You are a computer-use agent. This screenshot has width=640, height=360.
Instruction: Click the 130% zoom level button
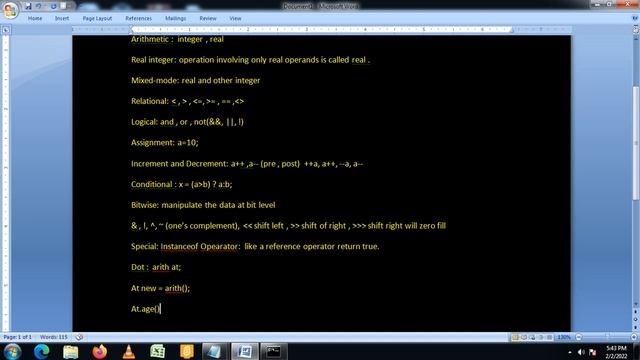[564, 337]
